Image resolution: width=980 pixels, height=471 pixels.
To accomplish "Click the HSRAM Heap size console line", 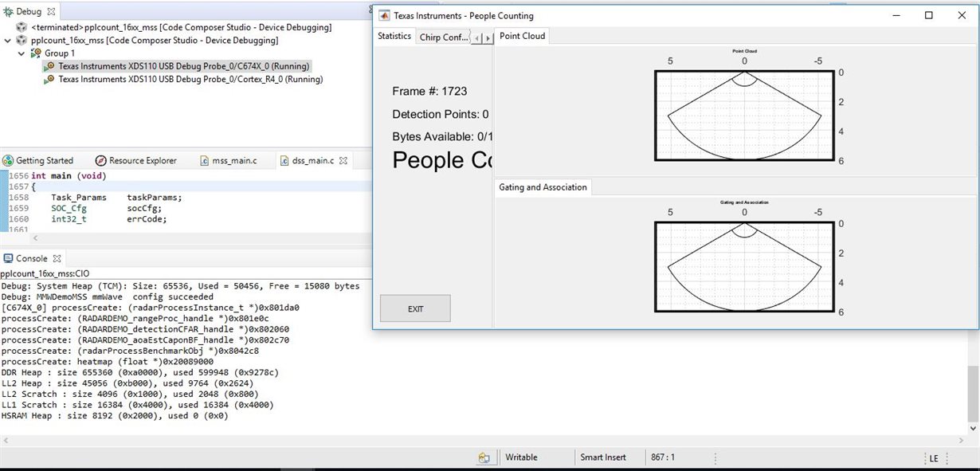I will pos(115,415).
